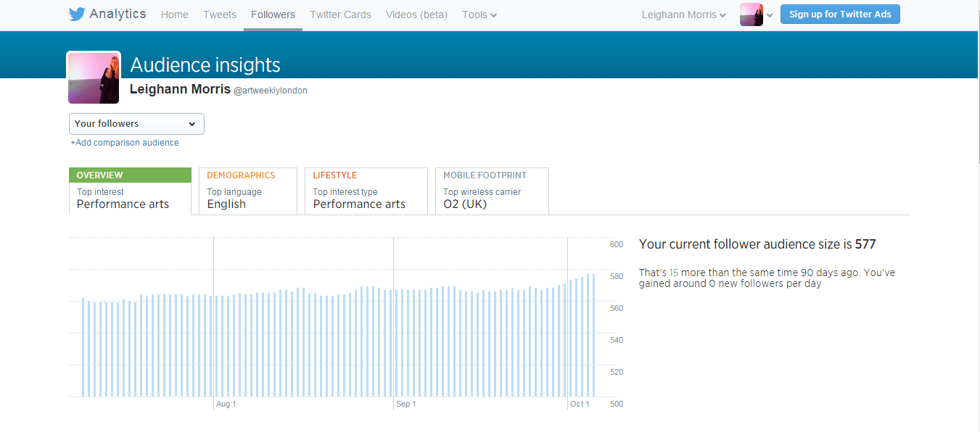This screenshot has height=432, width=980.
Task: Open the Home analytics page
Action: [x=174, y=14]
